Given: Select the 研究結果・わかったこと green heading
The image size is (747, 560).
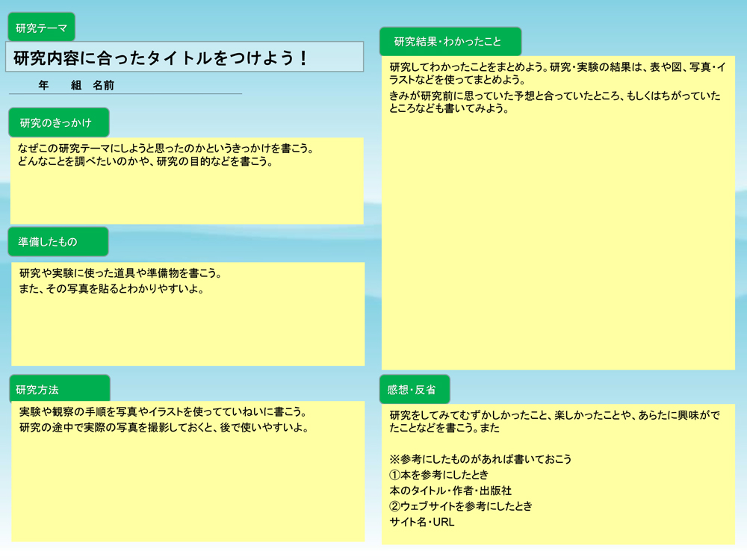Looking at the screenshot, I should 450,41.
